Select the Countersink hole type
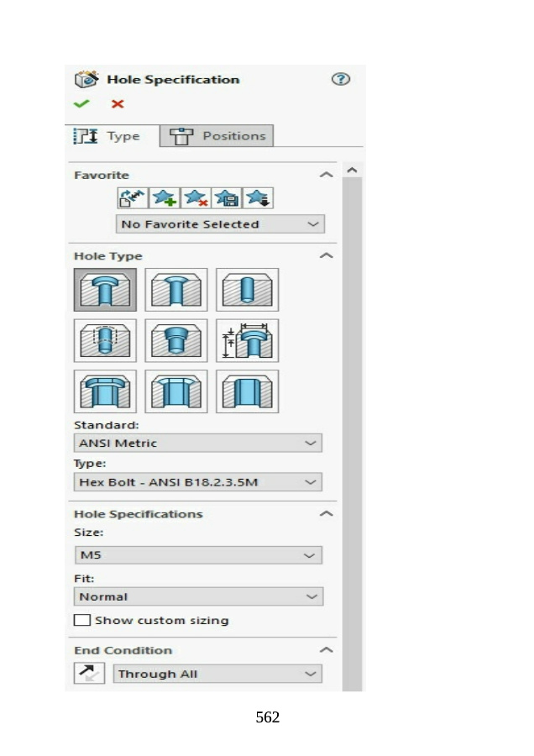 [x=176, y=290]
